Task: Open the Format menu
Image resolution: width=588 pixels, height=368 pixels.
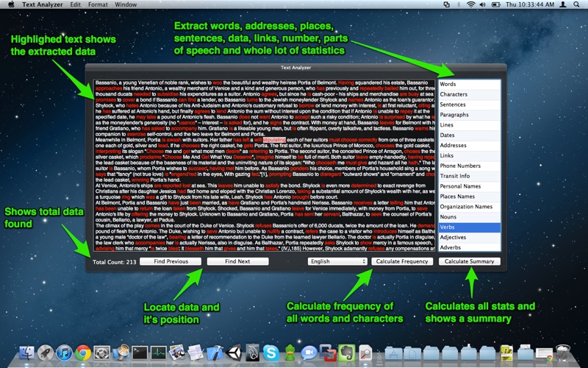Action: [x=98, y=5]
